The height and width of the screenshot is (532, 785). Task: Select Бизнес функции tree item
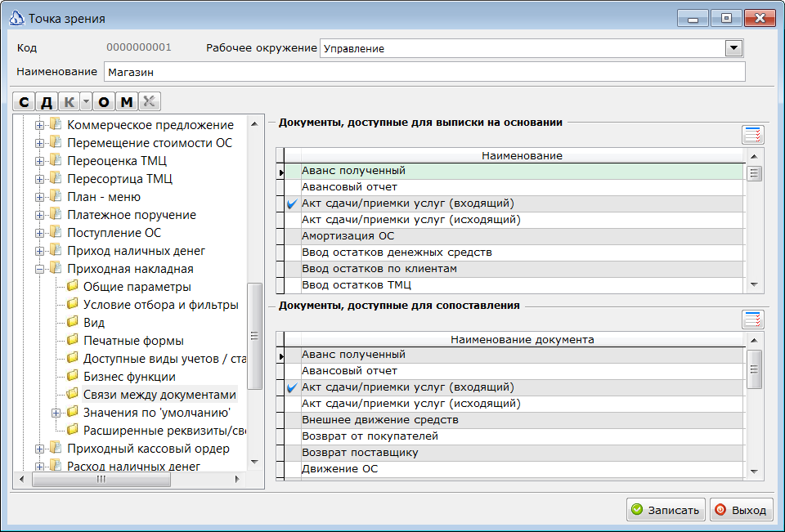point(129,377)
